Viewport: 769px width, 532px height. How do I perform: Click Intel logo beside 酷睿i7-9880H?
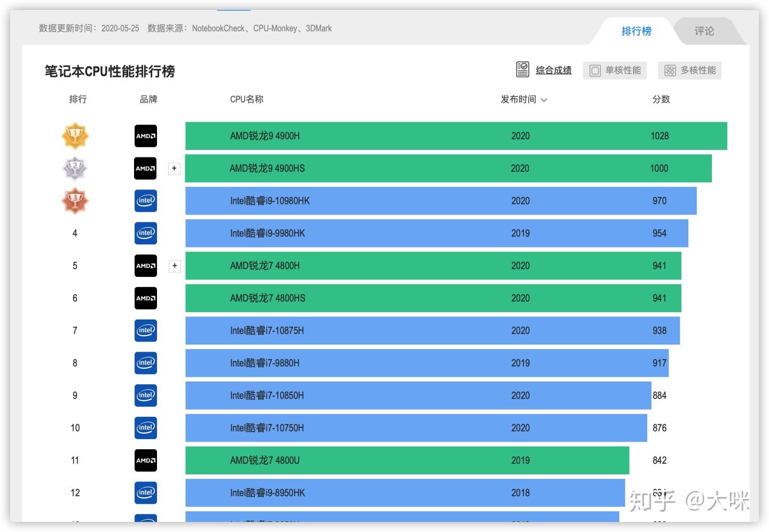pos(146,363)
